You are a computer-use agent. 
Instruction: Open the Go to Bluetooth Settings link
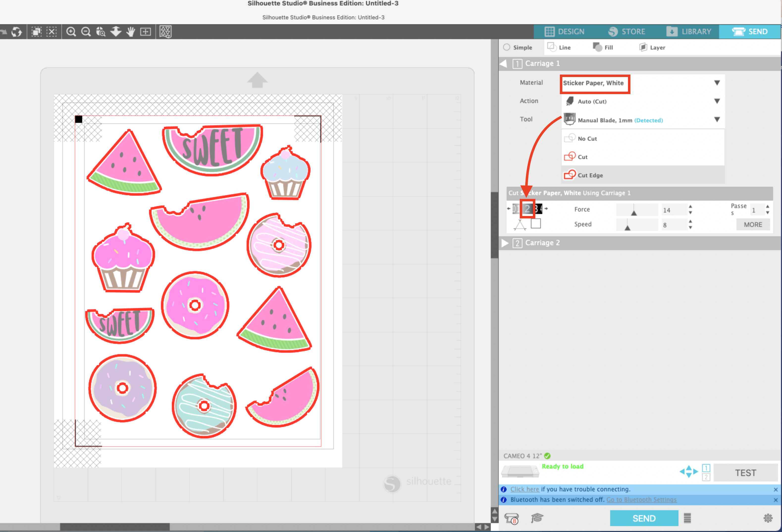[641, 500]
